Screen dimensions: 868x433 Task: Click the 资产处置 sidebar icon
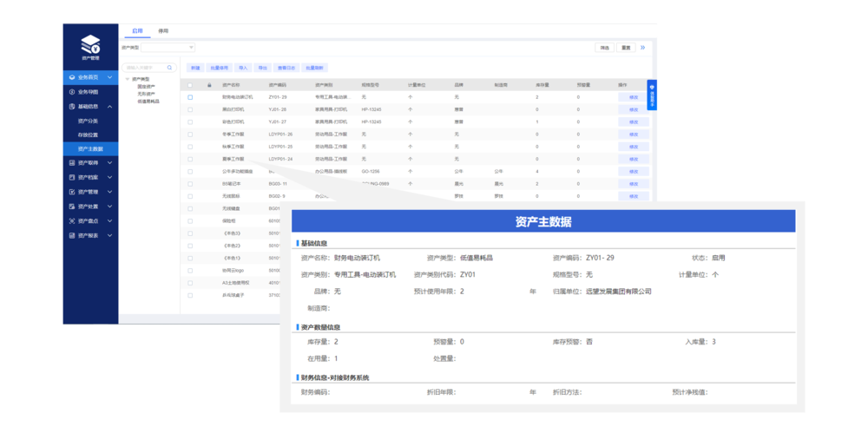point(72,207)
